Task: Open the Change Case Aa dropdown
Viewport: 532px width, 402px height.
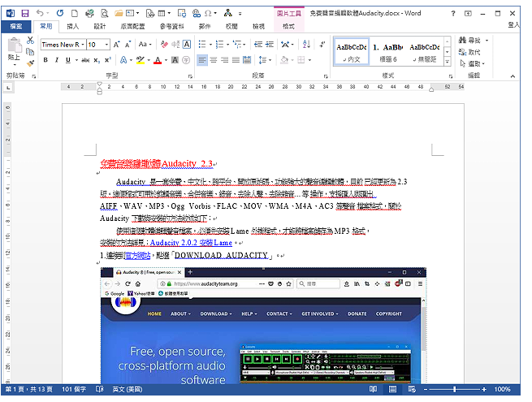Action: click(x=145, y=44)
